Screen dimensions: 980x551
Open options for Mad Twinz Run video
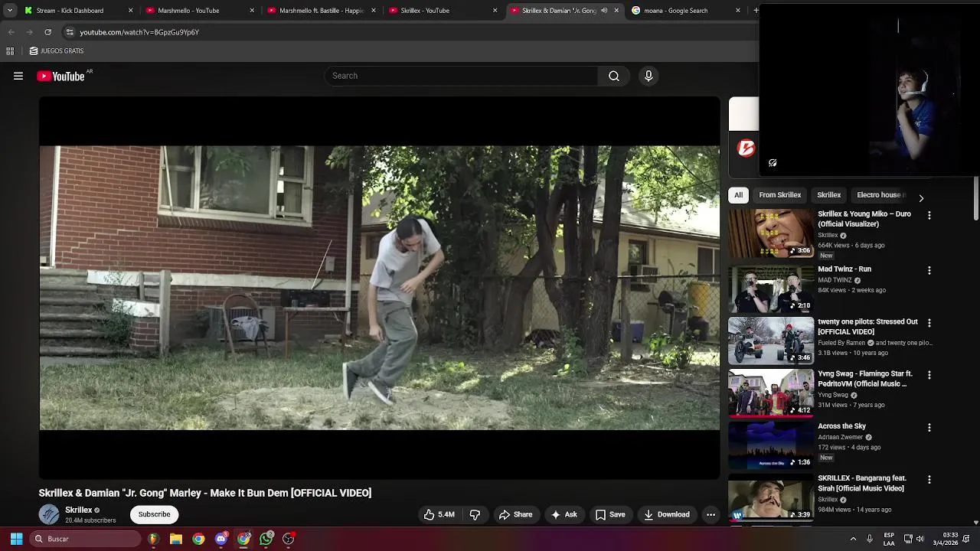click(x=929, y=271)
